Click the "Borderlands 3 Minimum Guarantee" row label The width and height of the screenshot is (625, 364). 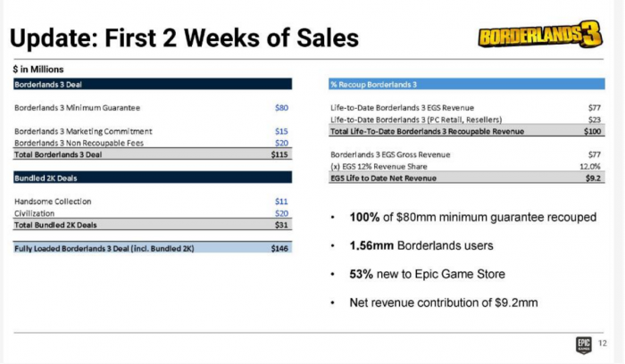pyautogui.click(x=78, y=108)
